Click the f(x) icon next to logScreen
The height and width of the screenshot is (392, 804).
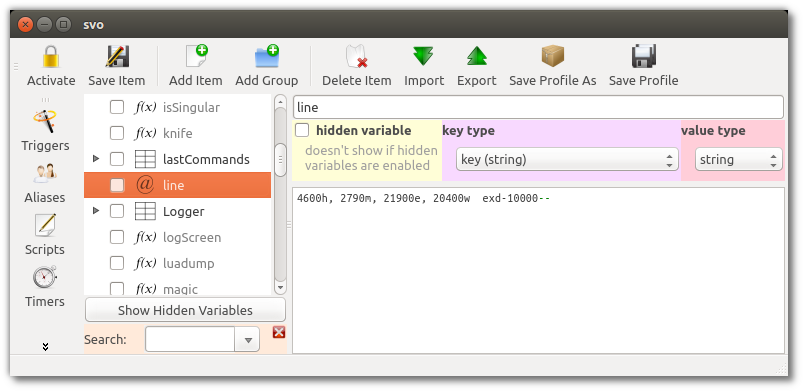(145, 237)
